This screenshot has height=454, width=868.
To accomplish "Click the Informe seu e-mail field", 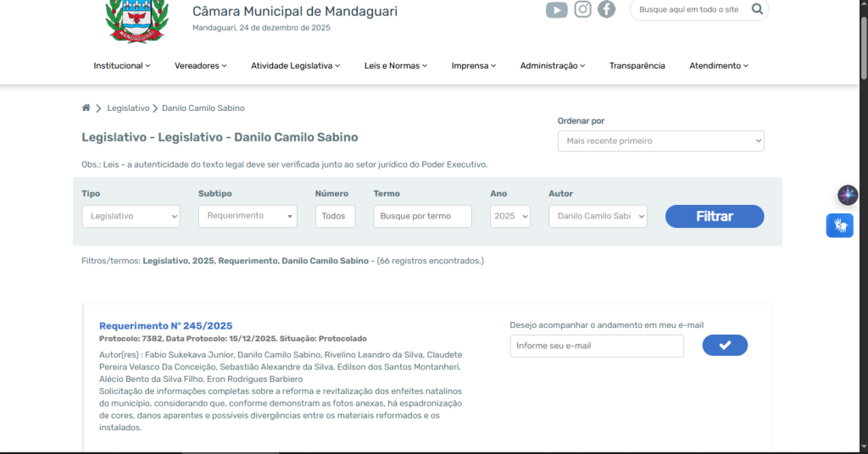I will [597, 346].
